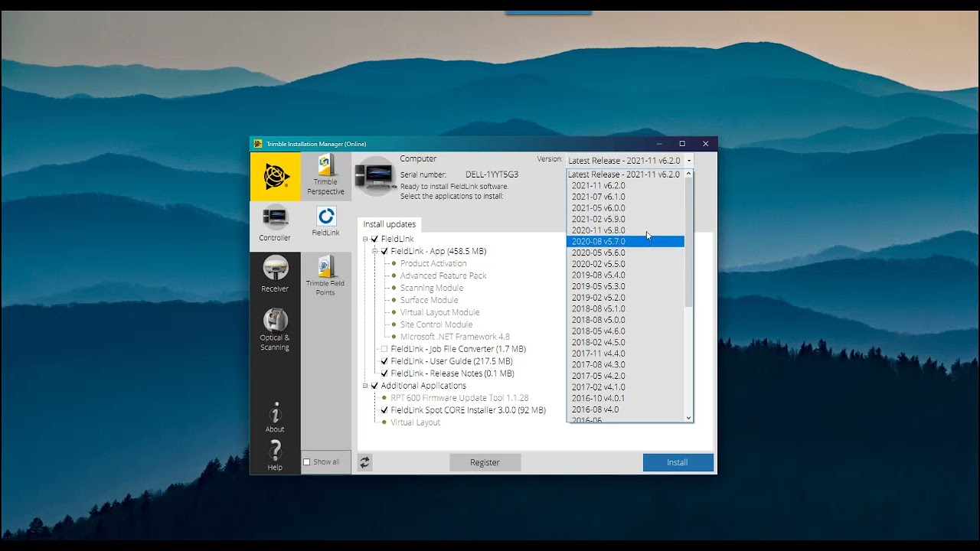The height and width of the screenshot is (551, 980).
Task: Uncheck FieldLink - Release Notes checkbox
Action: tap(384, 374)
